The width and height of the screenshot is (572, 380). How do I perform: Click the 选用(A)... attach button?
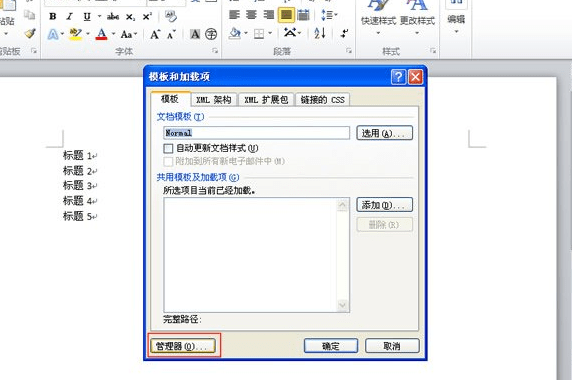384,133
